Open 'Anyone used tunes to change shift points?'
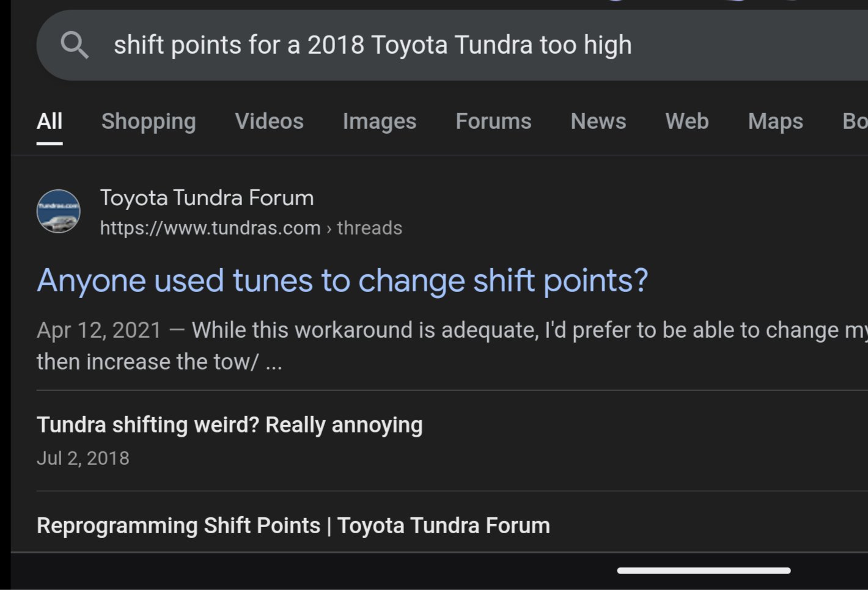868x590 pixels. (x=342, y=281)
